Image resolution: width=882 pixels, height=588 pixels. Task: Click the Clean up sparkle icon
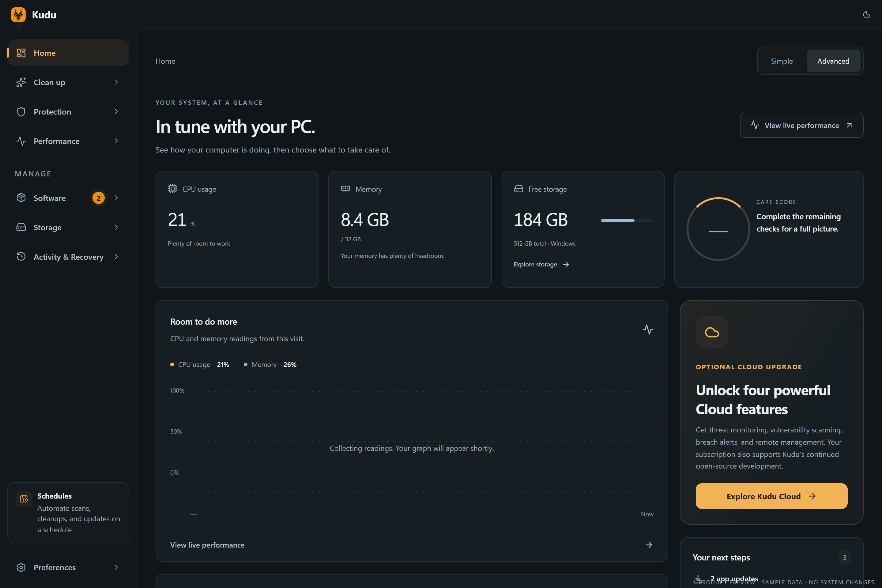(x=21, y=82)
